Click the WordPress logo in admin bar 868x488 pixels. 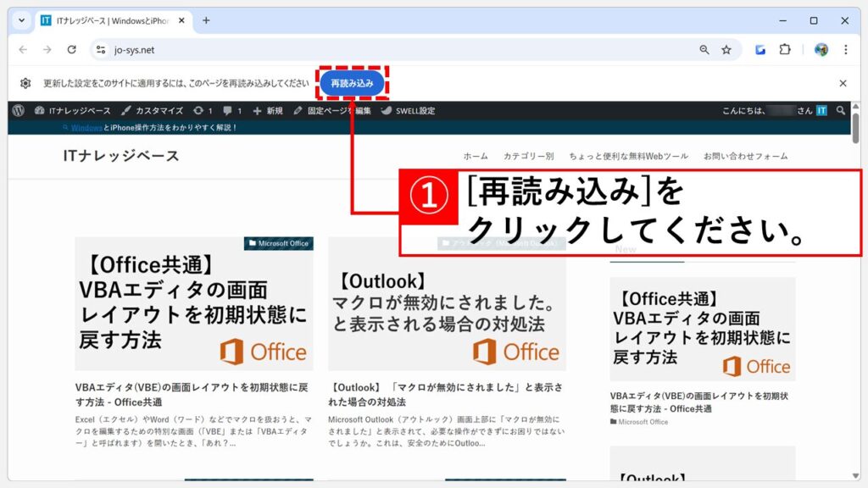19,111
